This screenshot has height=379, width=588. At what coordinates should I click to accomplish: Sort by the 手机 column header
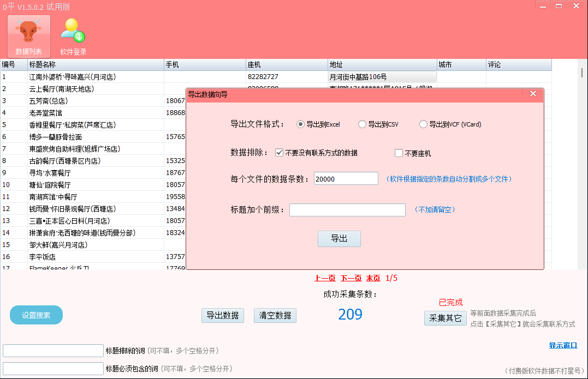point(205,65)
